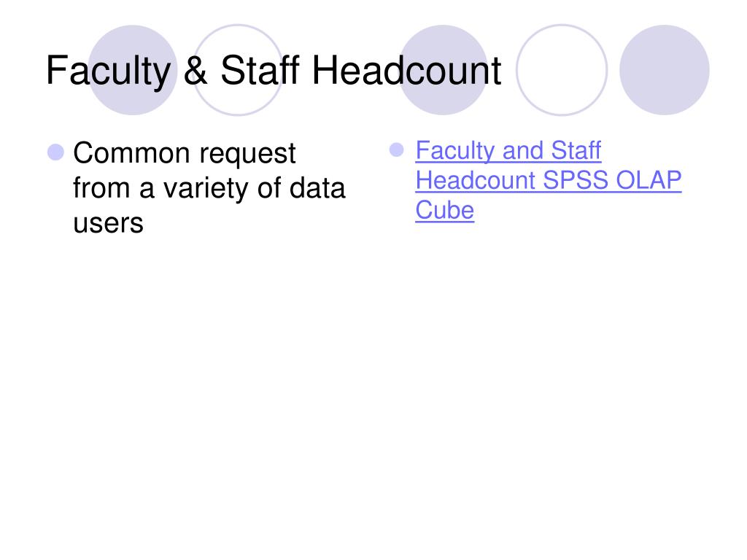Click the bullet dot beside the hyperlink

pyautogui.click(x=396, y=149)
